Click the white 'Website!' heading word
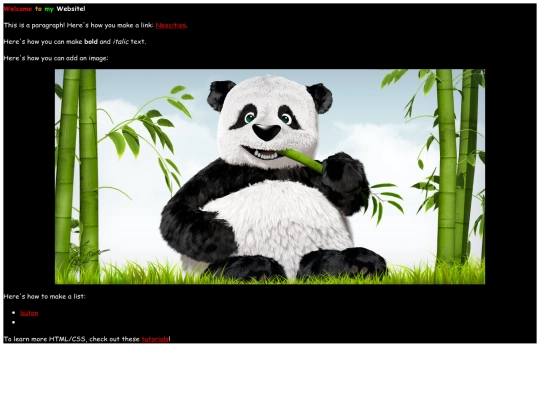 (x=71, y=9)
